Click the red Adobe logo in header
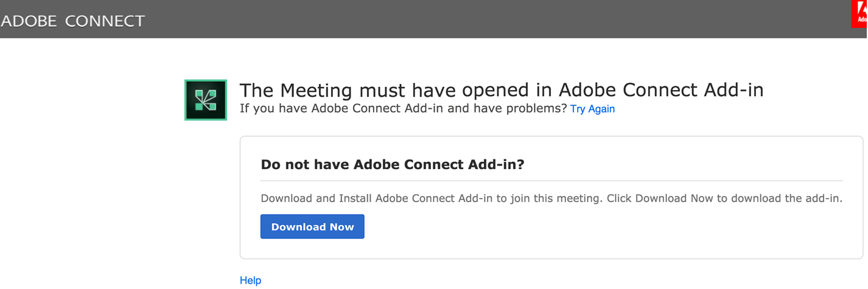868x289 pixels. [x=859, y=13]
